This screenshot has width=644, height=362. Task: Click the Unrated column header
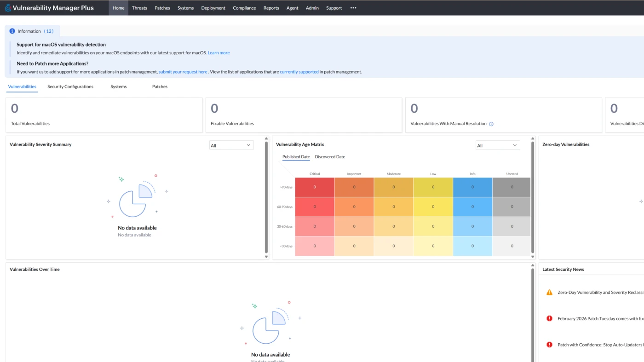click(x=512, y=174)
